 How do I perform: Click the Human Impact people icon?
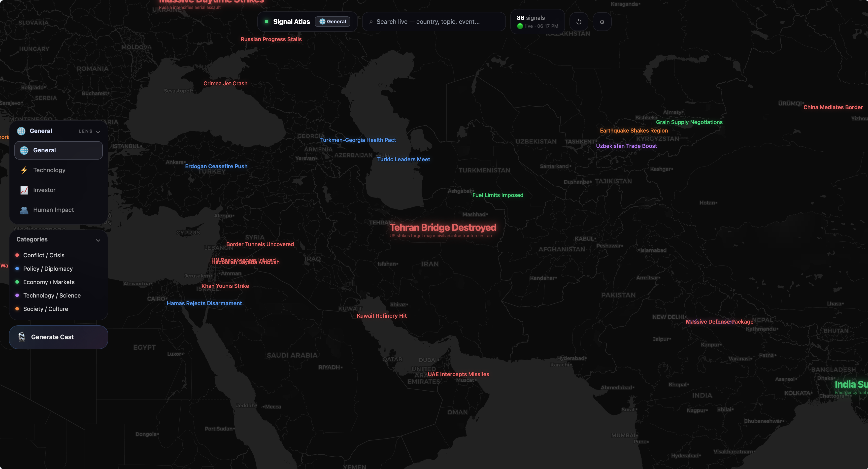click(24, 210)
